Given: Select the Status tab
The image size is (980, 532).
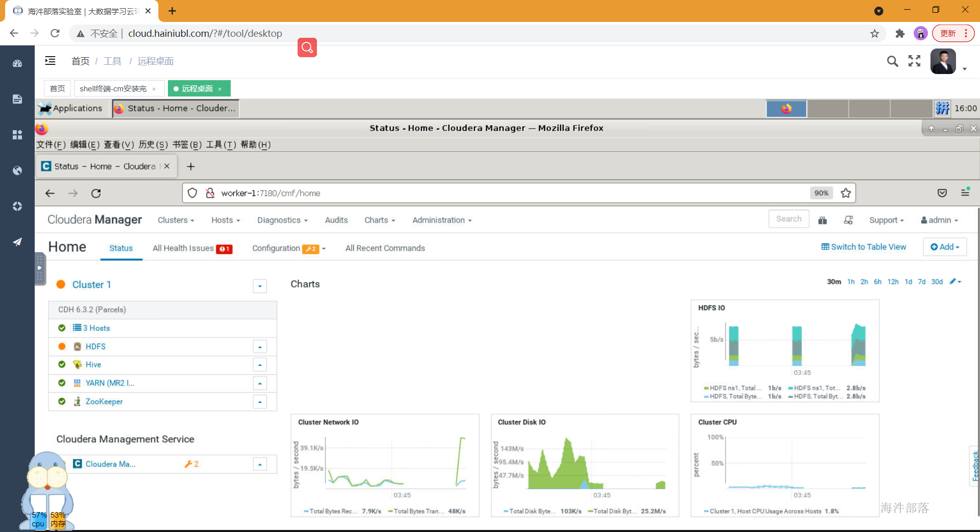Looking at the screenshot, I should coord(121,248).
